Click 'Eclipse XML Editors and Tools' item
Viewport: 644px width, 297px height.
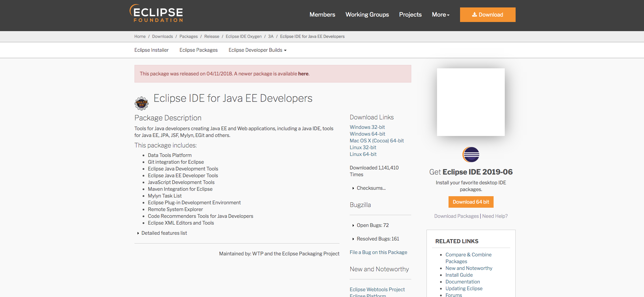tap(181, 223)
